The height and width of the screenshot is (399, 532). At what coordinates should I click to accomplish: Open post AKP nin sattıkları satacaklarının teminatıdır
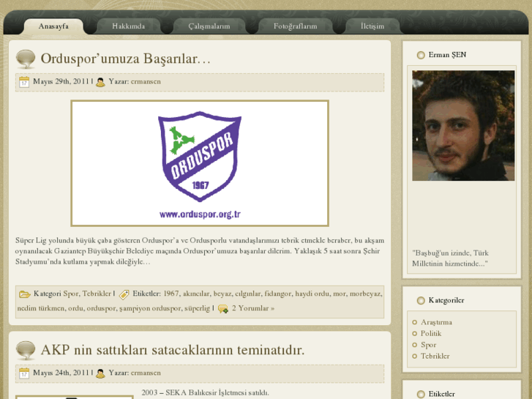point(173,350)
